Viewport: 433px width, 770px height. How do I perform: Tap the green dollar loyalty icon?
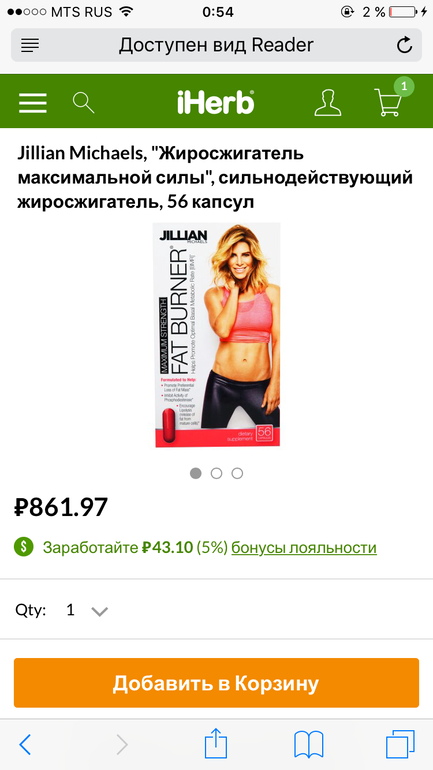(24, 547)
